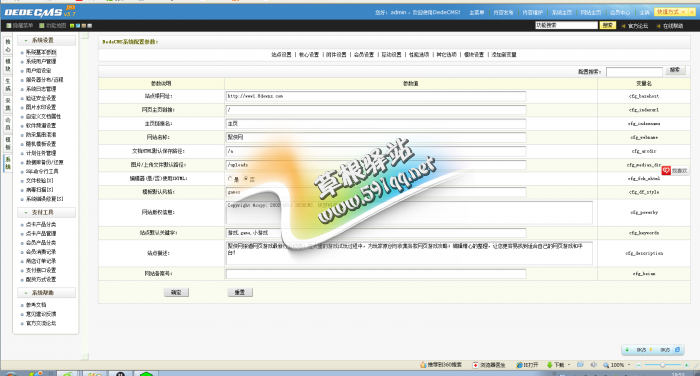
Task: Click the 确定 submit button
Action: click(176, 292)
